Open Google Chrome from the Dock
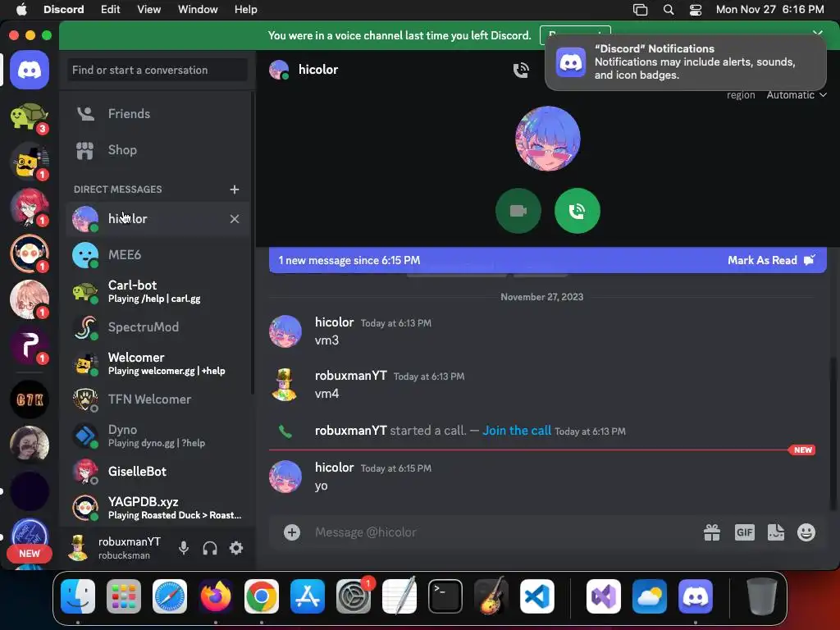Image resolution: width=840 pixels, height=630 pixels. (x=262, y=596)
